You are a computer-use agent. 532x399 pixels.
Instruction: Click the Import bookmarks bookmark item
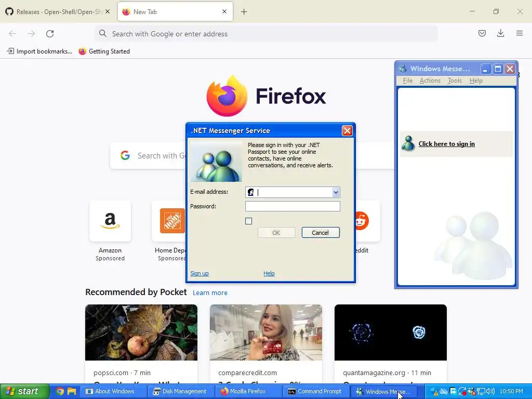(39, 51)
